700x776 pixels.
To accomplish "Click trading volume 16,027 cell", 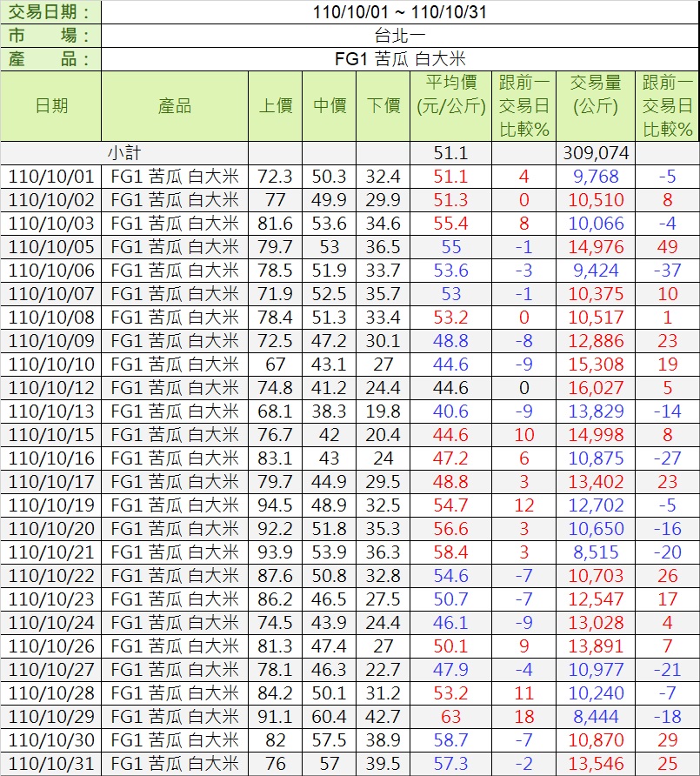I will pyautogui.click(x=595, y=388).
